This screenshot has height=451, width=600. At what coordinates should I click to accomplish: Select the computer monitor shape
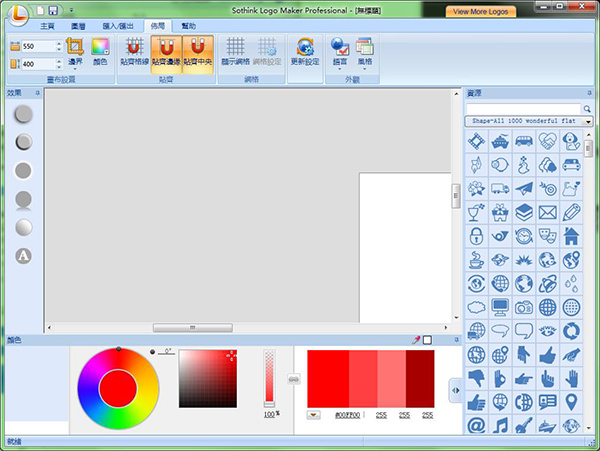tap(500, 307)
